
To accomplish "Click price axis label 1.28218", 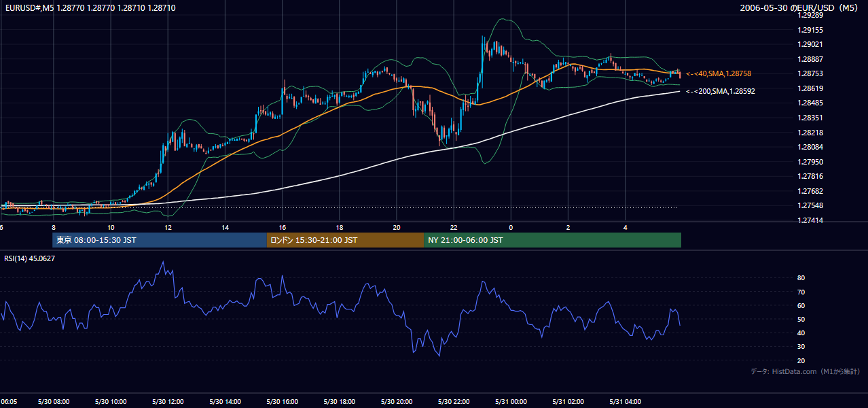I will point(810,133).
